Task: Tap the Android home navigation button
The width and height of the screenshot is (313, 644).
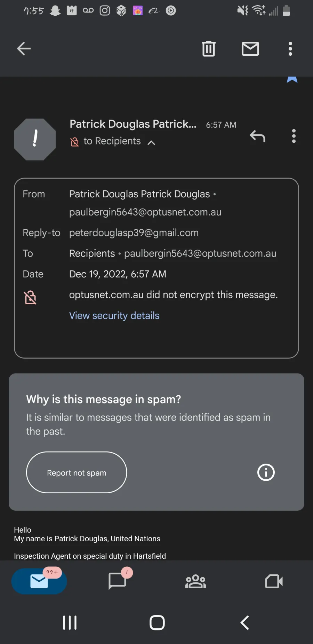Action: click(x=157, y=623)
